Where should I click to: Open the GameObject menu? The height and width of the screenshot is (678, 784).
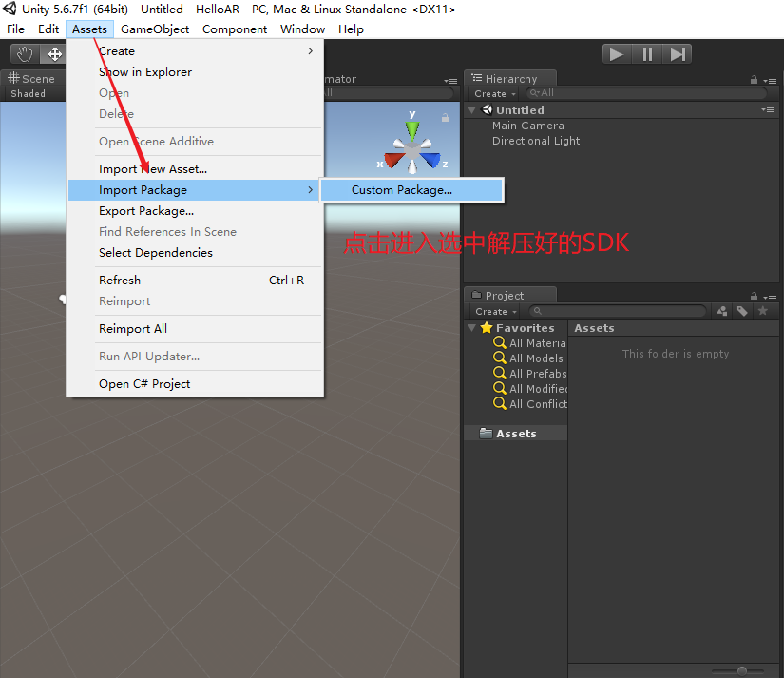click(155, 29)
